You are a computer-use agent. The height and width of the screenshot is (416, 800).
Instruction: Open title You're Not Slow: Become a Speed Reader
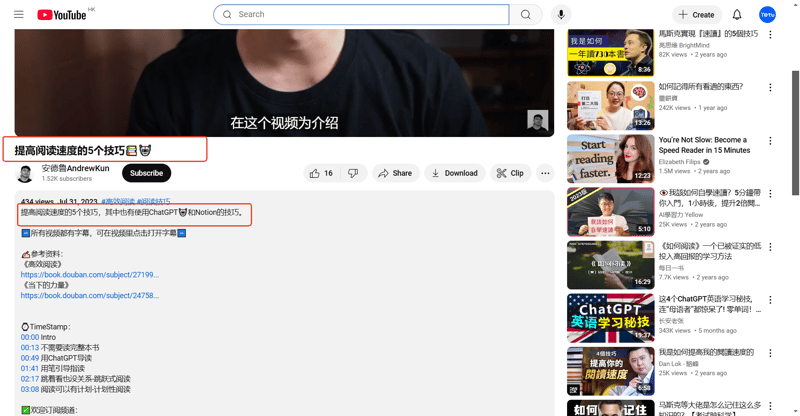click(704, 145)
